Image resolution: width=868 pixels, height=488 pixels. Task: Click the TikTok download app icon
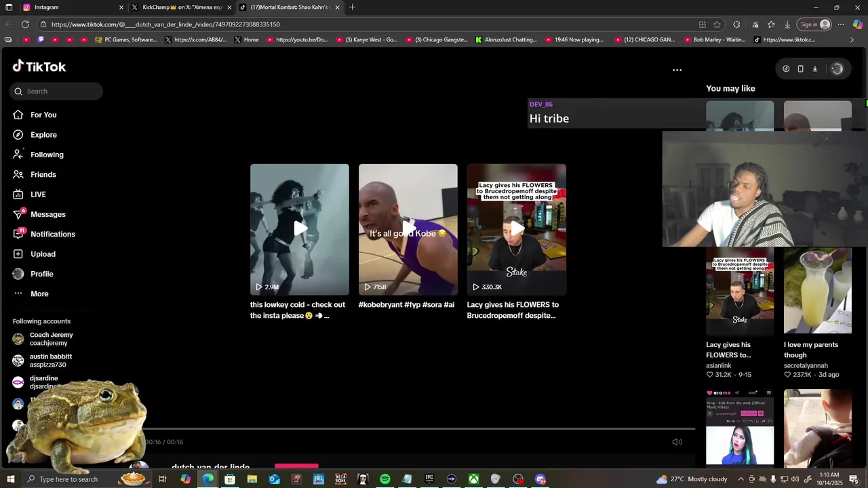(x=815, y=68)
